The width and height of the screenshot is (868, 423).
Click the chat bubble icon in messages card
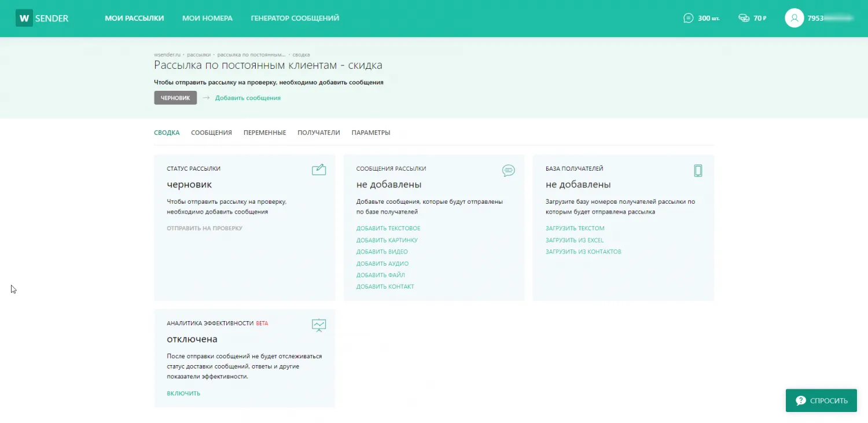pyautogui.click(x=508, y=170)
